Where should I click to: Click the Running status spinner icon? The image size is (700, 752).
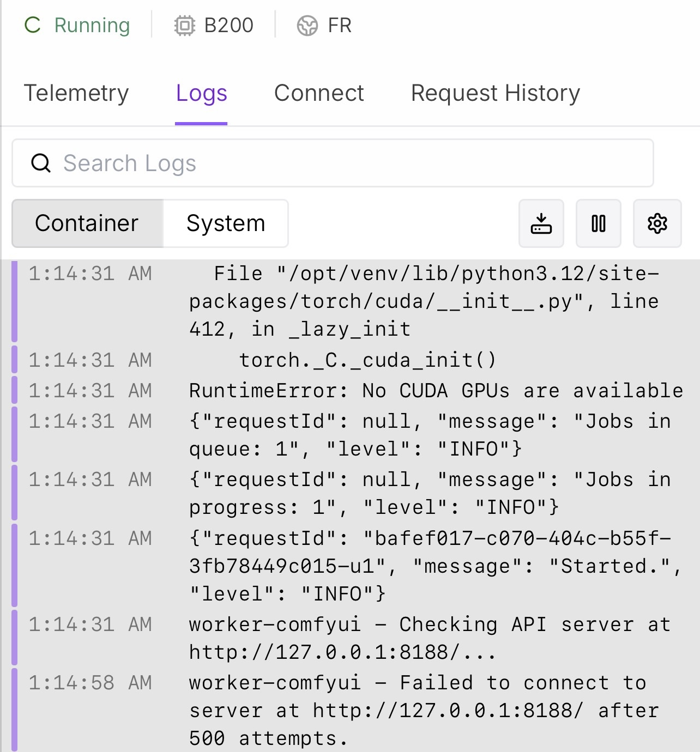point(33,25)
